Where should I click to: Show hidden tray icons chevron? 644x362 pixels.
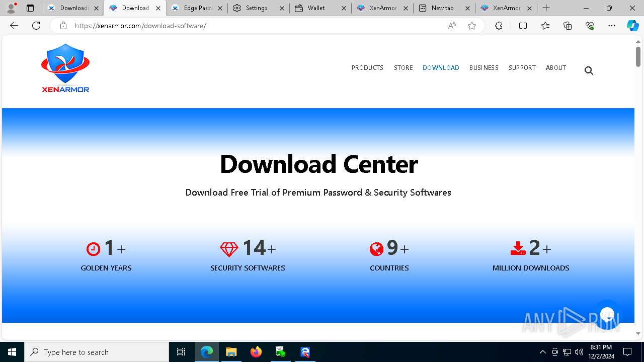(542, 352)
